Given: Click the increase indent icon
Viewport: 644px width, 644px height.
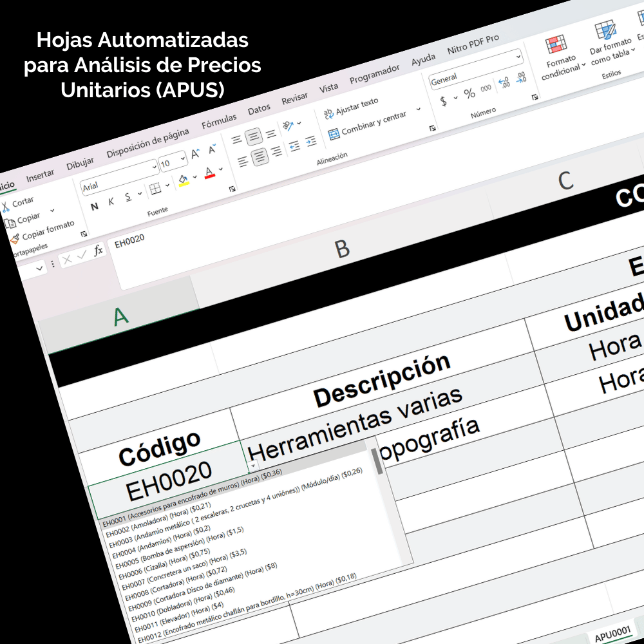Looking at the screenshot, I should click(x=310, y=141).
